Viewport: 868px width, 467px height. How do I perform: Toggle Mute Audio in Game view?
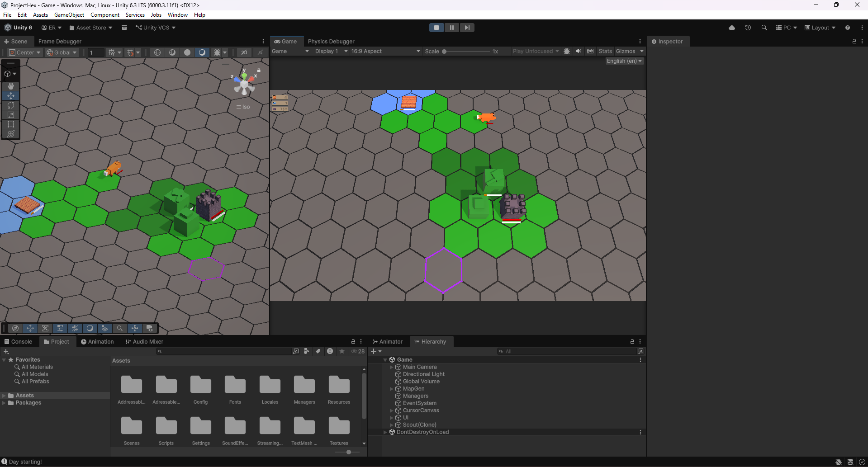[578, 51]
